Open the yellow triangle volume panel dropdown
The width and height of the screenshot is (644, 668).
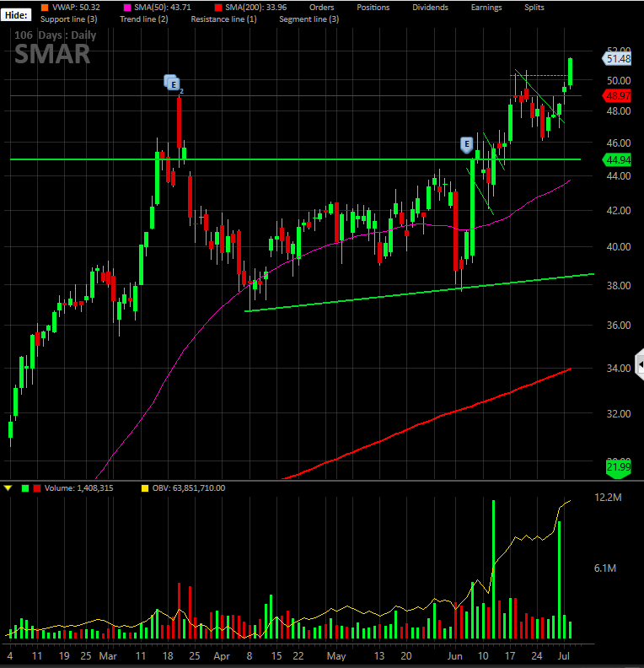pos(8,488)
